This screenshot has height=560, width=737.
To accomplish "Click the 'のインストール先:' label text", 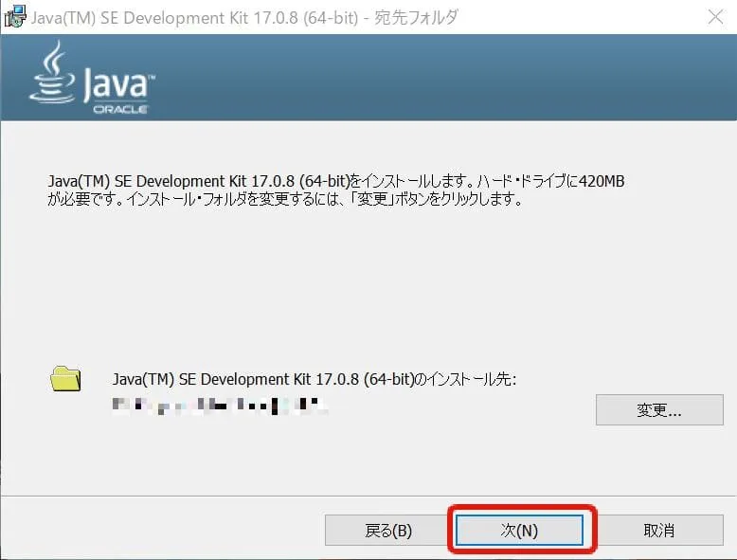I will click(465, 379).
